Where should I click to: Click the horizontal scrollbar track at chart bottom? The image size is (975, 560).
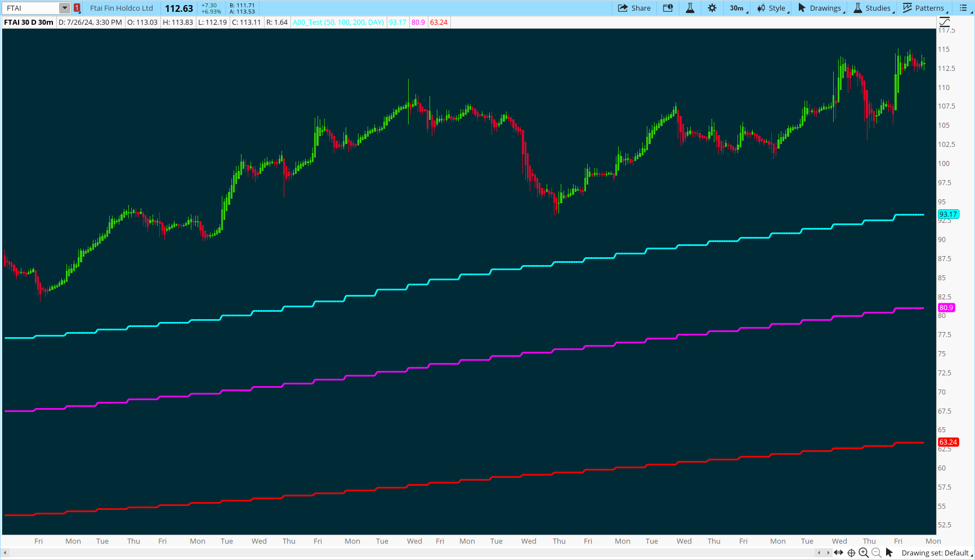[411, 553]
